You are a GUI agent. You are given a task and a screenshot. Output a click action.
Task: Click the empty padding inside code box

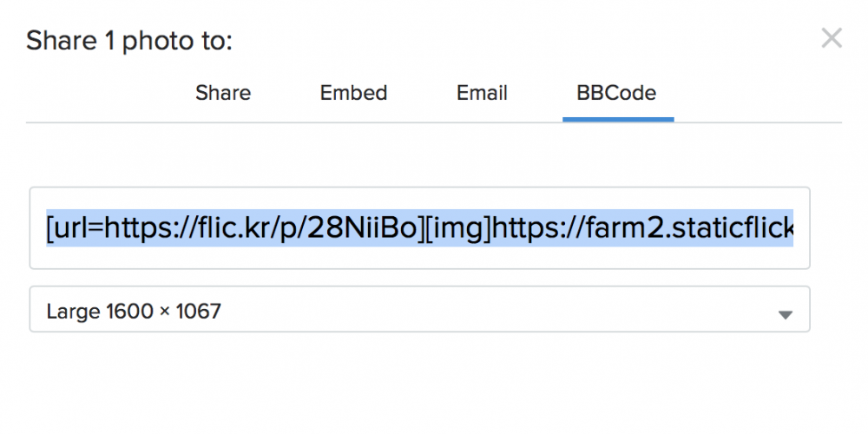(x=419, y=256)
